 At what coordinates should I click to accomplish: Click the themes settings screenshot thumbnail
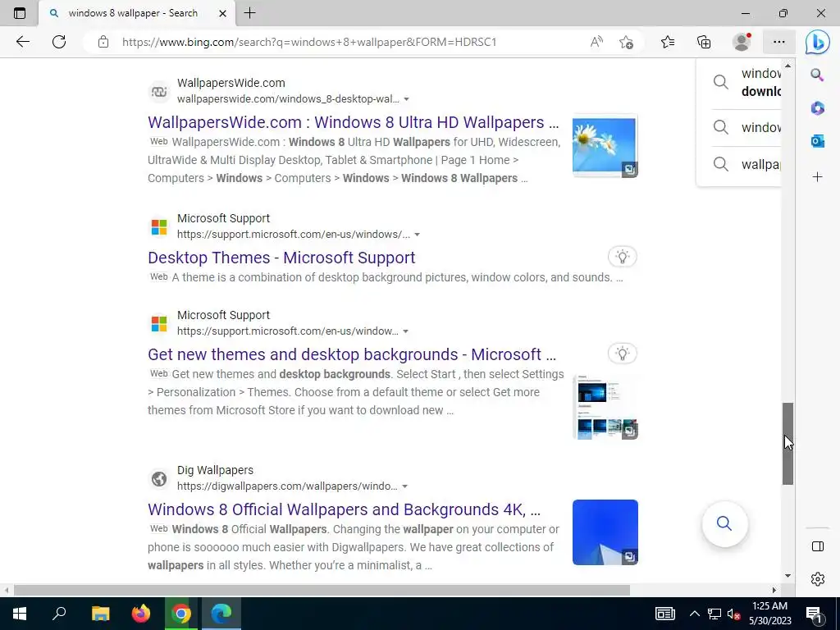tap(605, 407)
